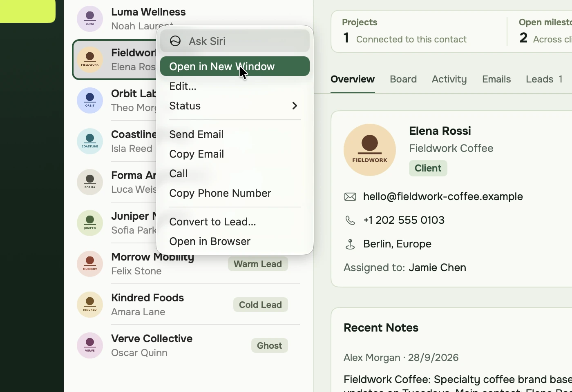Click Kindred Foods avatar icon
The image size is (572, 392).
click(90, 305)
